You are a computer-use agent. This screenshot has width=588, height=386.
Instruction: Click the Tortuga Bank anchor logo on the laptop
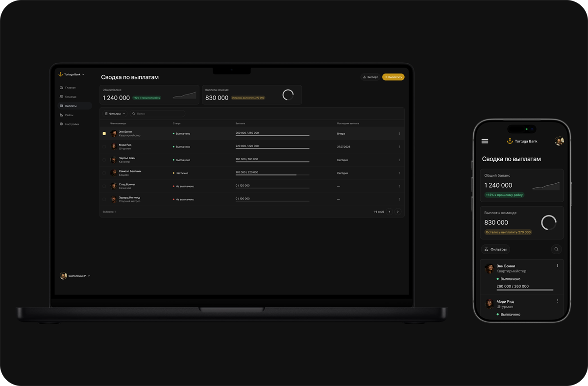click(x=61, y=74)
